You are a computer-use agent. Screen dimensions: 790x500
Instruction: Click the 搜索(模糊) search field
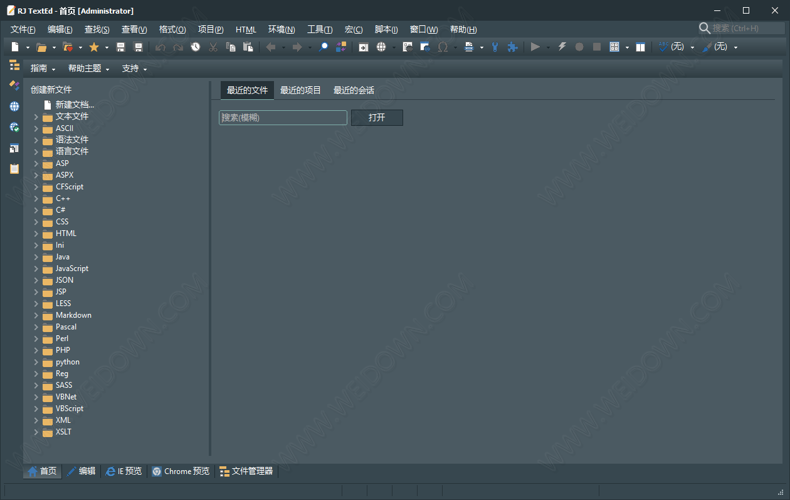[283, 117]
